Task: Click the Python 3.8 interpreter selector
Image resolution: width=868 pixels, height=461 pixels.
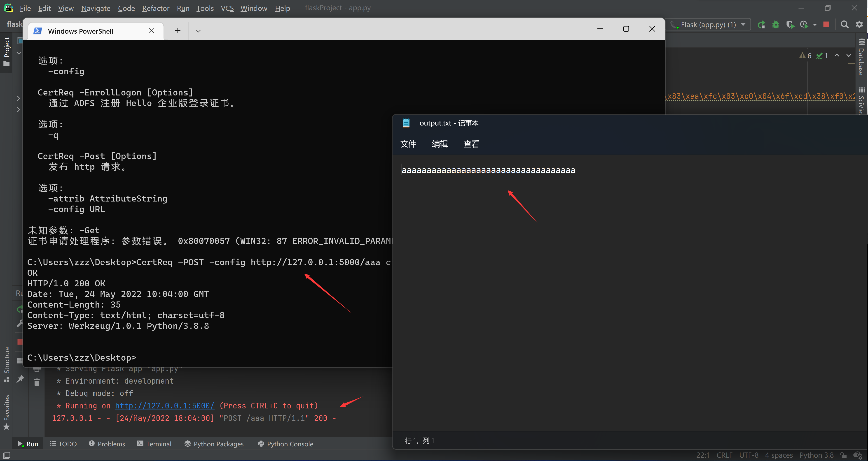Action: (x=817, y=455)
